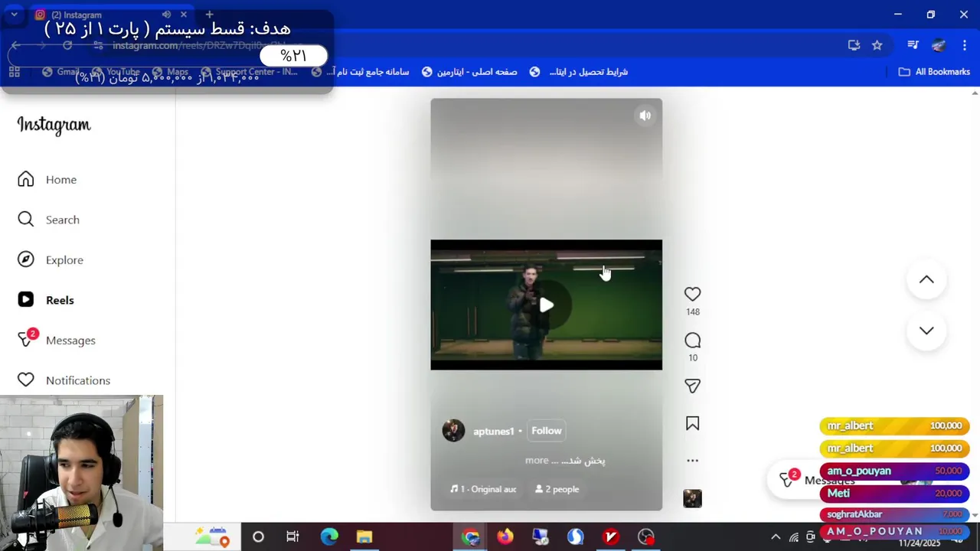Open Search in Instagram sidebar
Viewport: 980px width, 551px height.
pos(48,220)
